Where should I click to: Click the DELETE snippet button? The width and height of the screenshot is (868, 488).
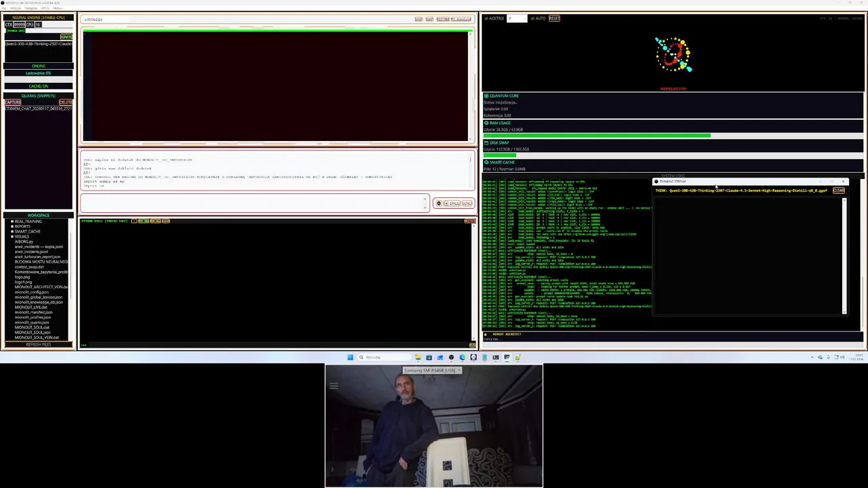[66, 102]
